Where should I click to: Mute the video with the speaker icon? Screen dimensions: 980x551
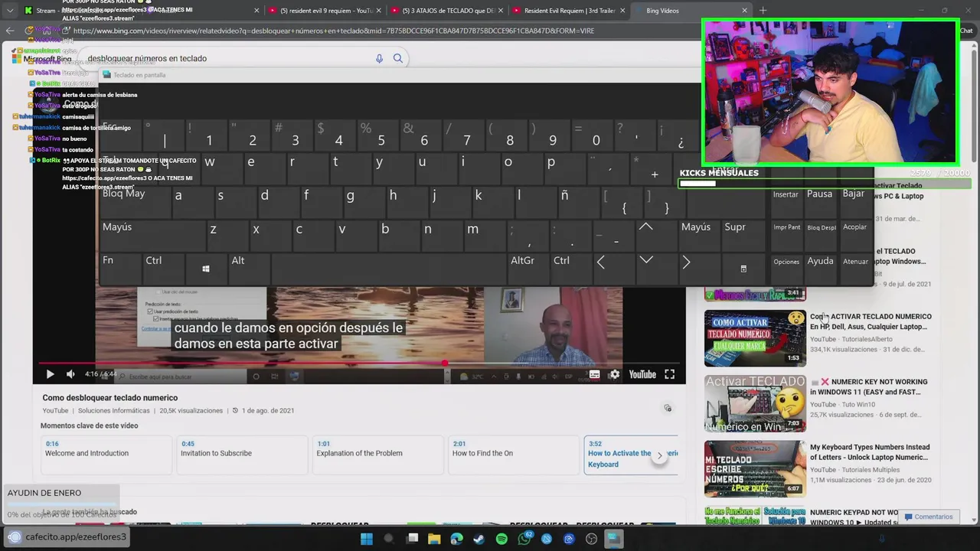click(x=70, y=374)
